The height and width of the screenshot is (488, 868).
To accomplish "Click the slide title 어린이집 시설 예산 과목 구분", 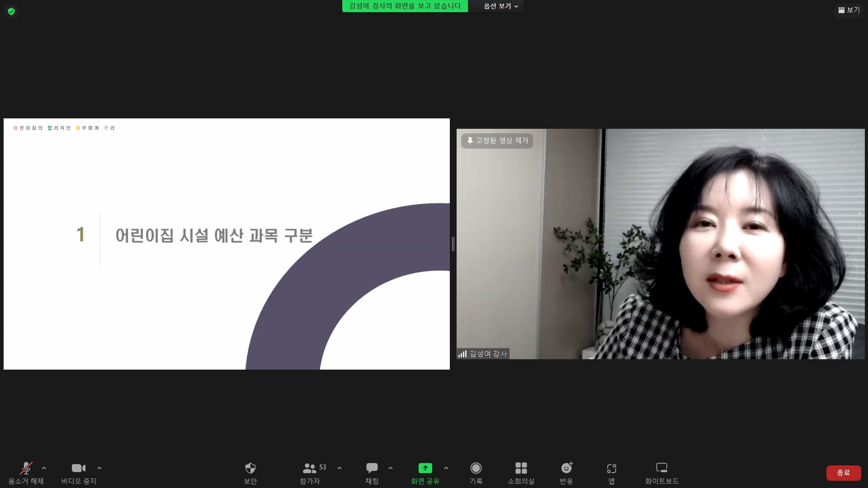I will coord(214,235).
